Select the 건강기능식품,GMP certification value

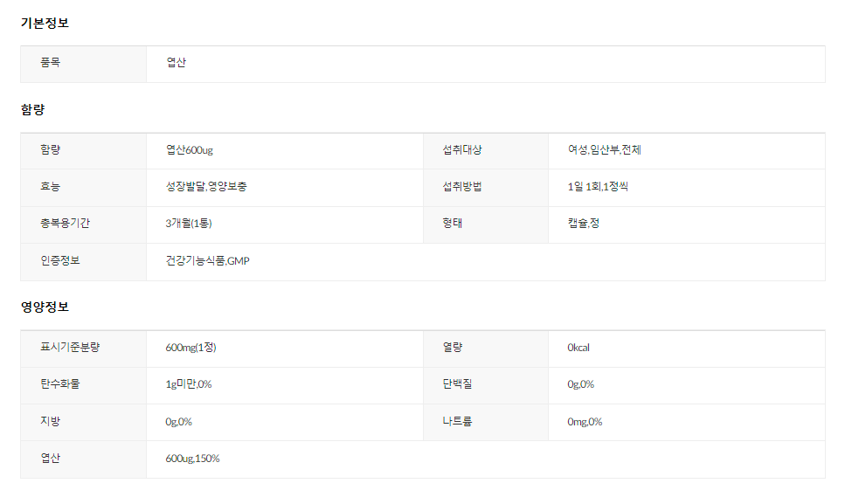[208, 261]
